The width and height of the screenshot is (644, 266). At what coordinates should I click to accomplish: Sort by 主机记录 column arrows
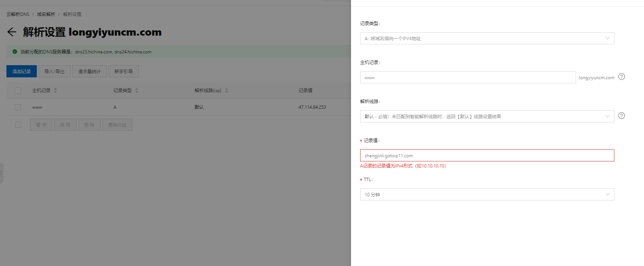click(55, 91)
